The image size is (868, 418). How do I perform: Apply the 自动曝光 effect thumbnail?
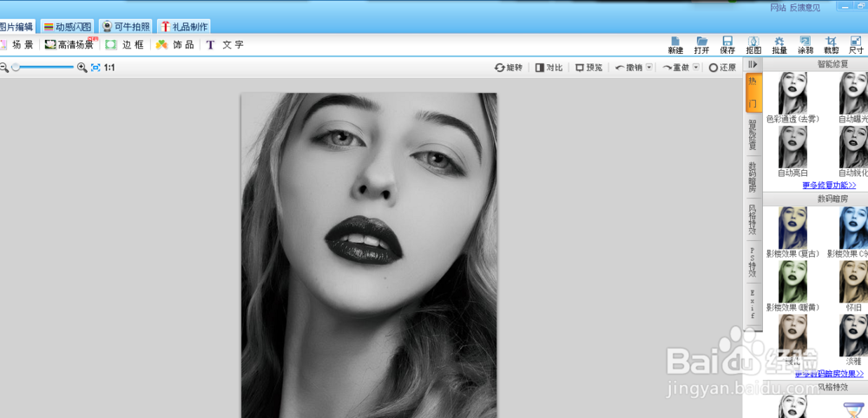tap(853, 93)
